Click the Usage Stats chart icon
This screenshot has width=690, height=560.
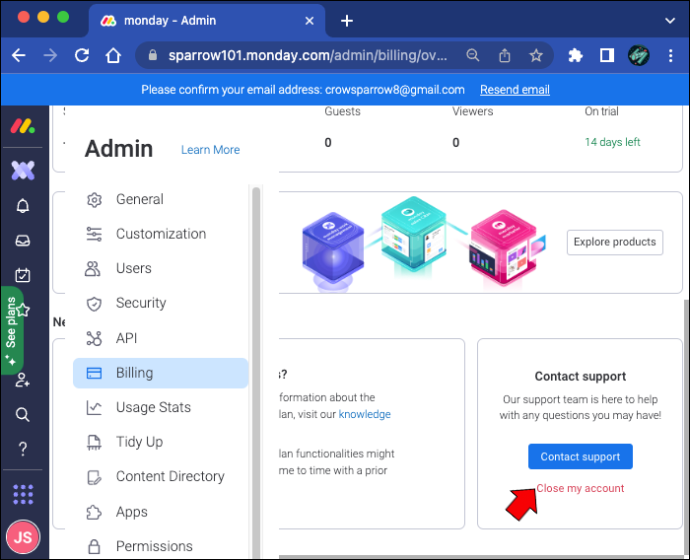tap(94, 407)
